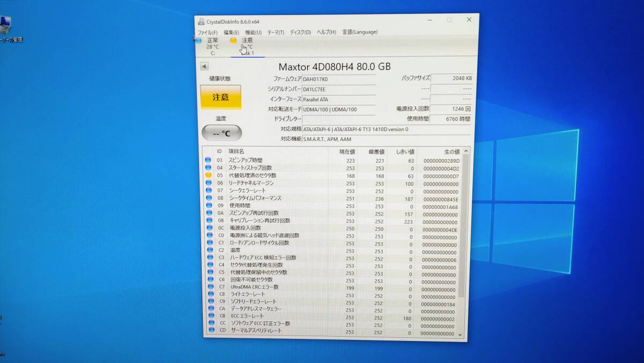Click the 対応機能 field S.M.A.R.T., APM, AAM
The height and width of the screenshot is (363, 644).
(386, 139)
